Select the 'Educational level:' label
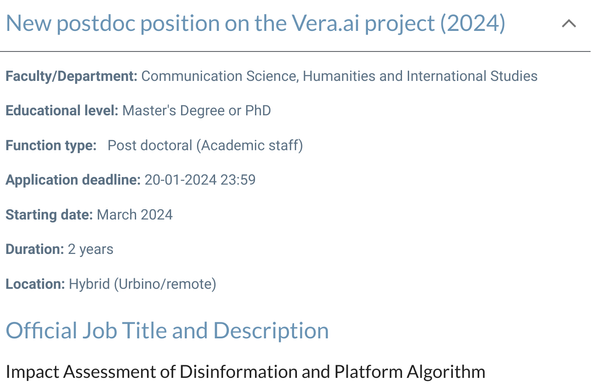Image resolution: width=591 pixels, height=389 pixels. tap(62, 110)
